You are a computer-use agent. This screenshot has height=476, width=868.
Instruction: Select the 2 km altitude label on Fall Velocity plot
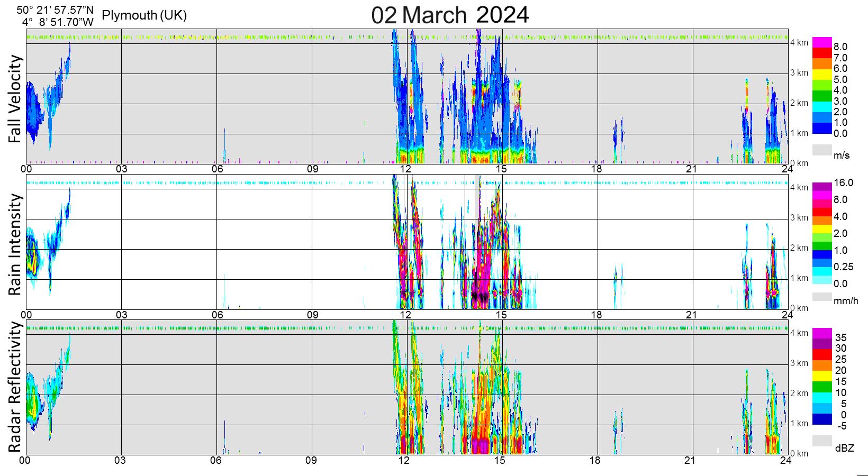point(799,103)
